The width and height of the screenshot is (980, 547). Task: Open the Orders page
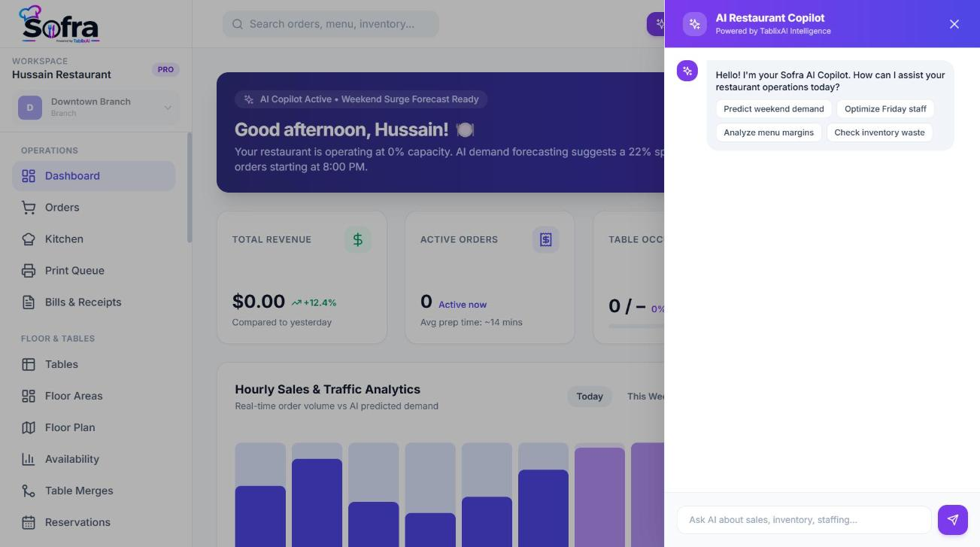point(94,208)
